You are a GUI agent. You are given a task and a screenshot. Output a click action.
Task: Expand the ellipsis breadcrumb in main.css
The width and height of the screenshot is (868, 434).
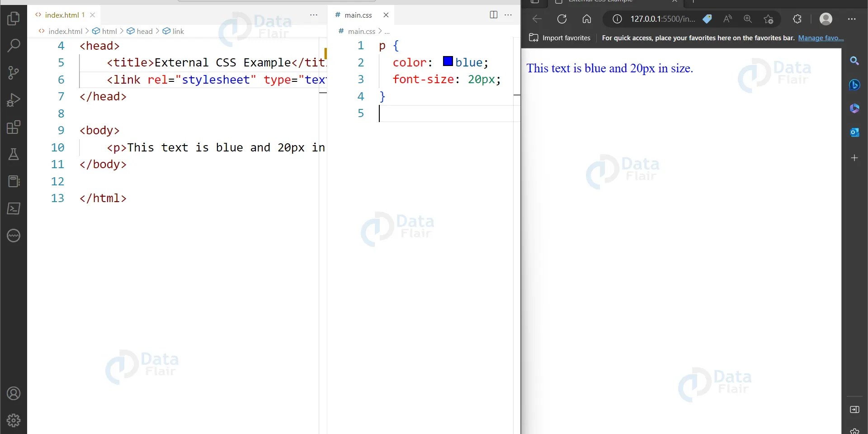pos(387,31)
